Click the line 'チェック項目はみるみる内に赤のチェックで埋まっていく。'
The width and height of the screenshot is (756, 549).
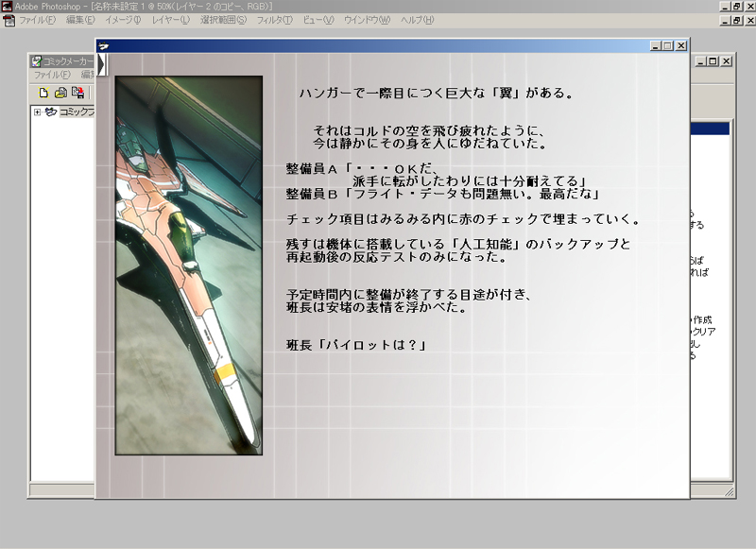pos(463,219)
